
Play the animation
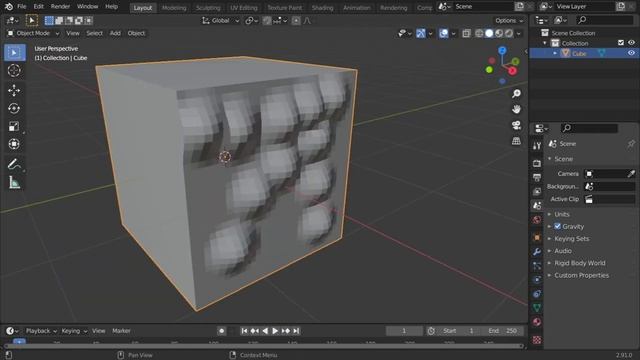(x=275, y=331)
